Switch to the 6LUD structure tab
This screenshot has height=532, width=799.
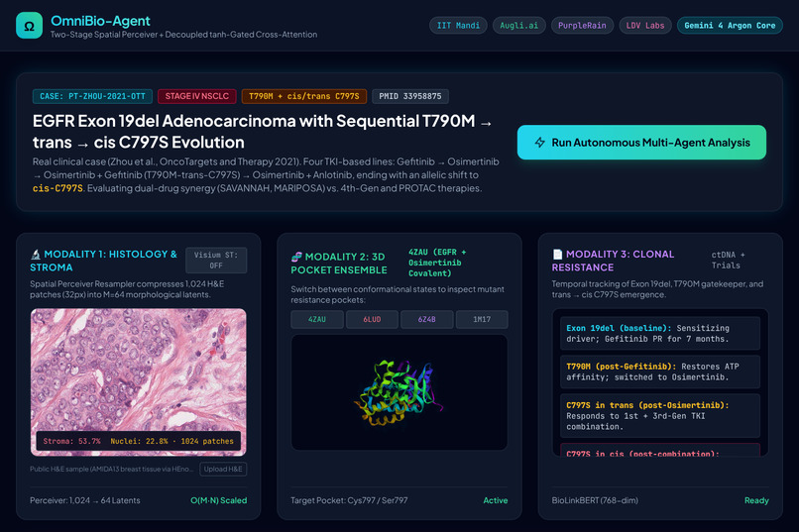[372, 319]
